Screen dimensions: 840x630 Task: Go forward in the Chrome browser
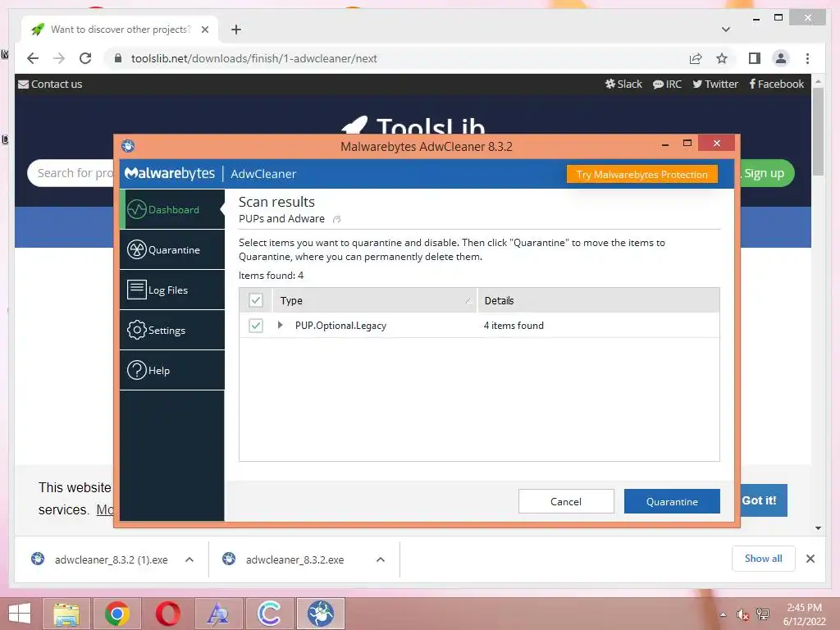[59, 58]
